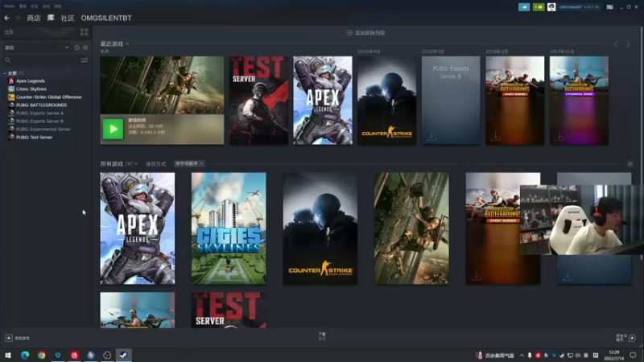Download icon on Event Server cover in all games

(x=476, y=275)
